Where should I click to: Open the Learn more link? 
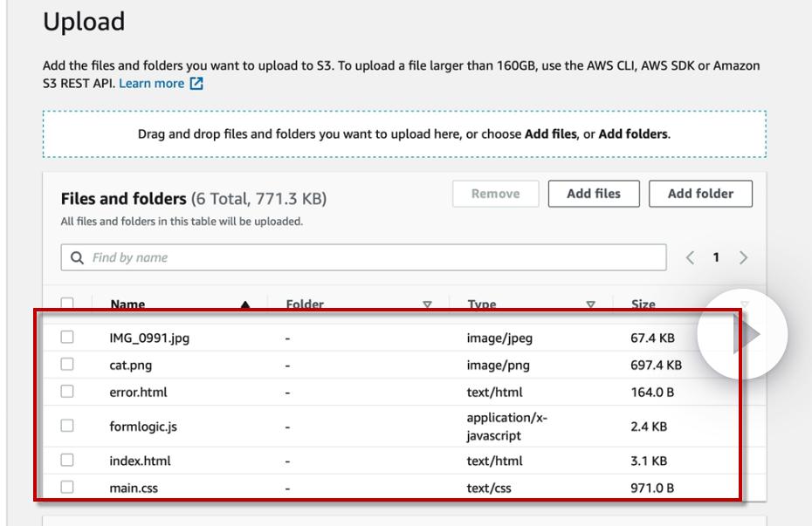click(x=151, y=84)
